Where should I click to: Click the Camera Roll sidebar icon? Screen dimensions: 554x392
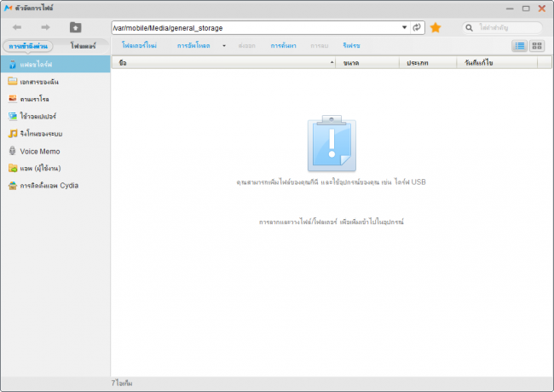(x=13, y=99)
